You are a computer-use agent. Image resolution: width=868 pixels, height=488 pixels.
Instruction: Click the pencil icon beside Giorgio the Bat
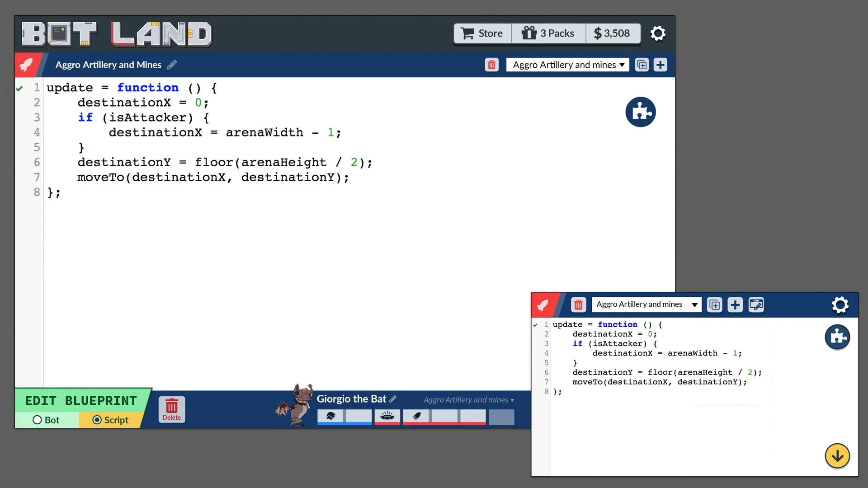393,399
